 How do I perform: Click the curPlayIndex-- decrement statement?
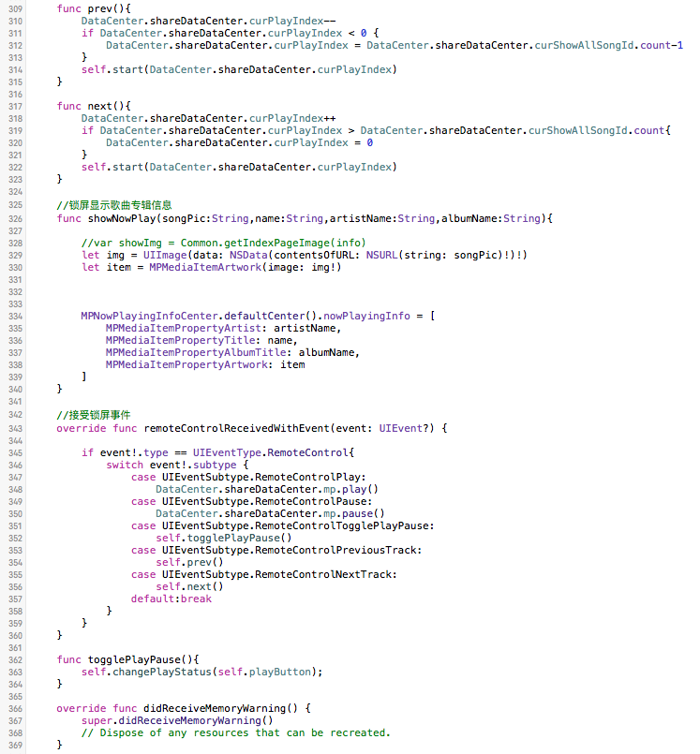click(208, 22)
